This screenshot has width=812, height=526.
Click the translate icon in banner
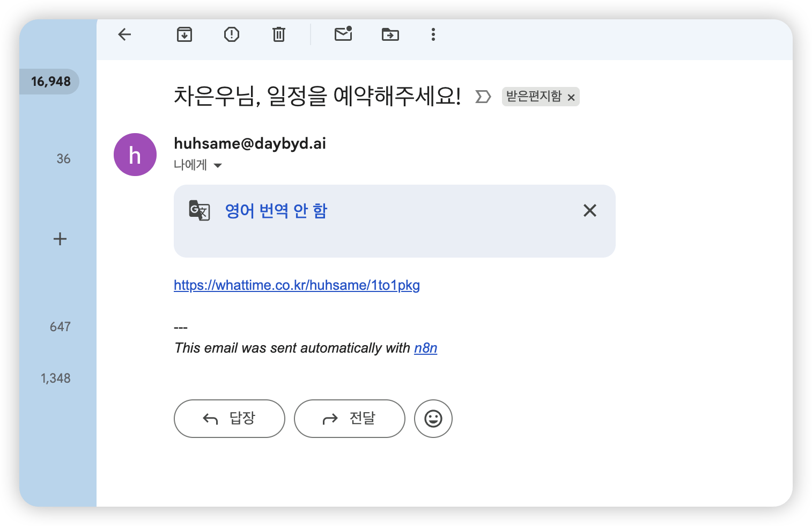[x=200, y=210]
